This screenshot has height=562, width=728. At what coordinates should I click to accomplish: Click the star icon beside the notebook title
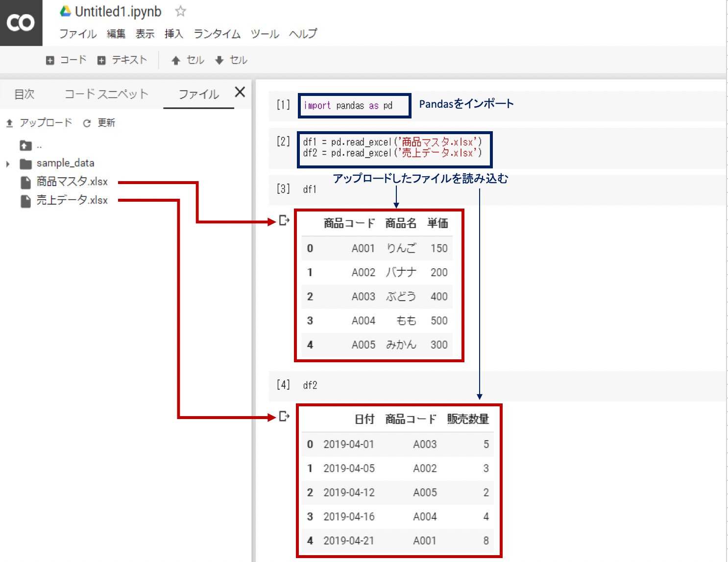(x=180, y=11)
